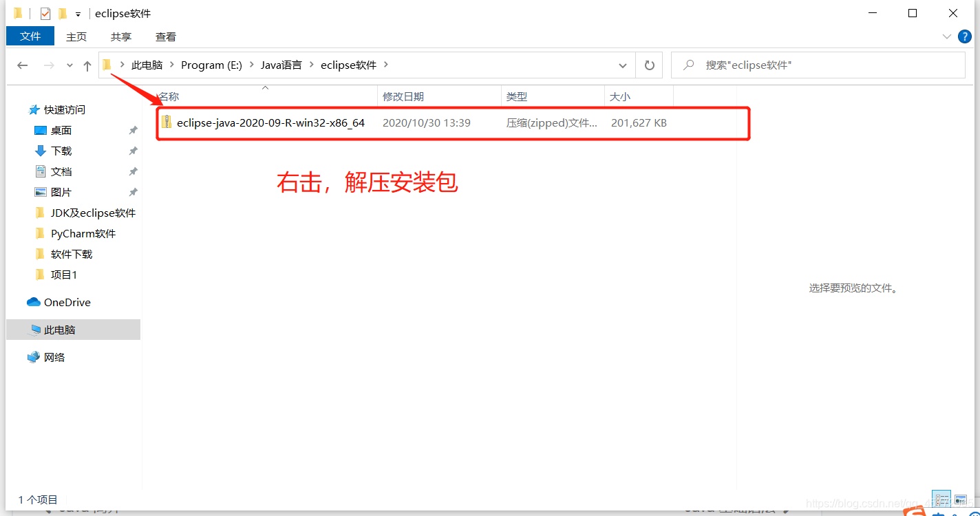Viewport: 980px width, 516px height.
Task: Unpin 图片 using its pin icon
Action: pos(133,193)
